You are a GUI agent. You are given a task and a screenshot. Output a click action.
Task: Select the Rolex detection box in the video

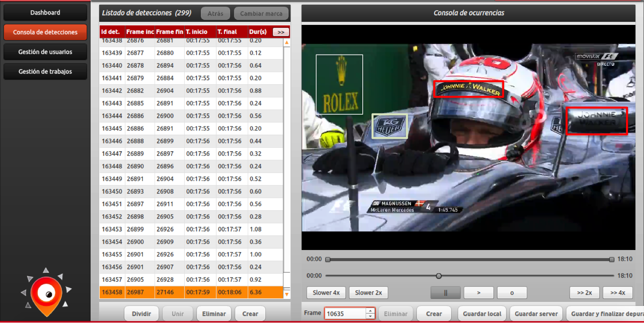(x=339, y=85)
